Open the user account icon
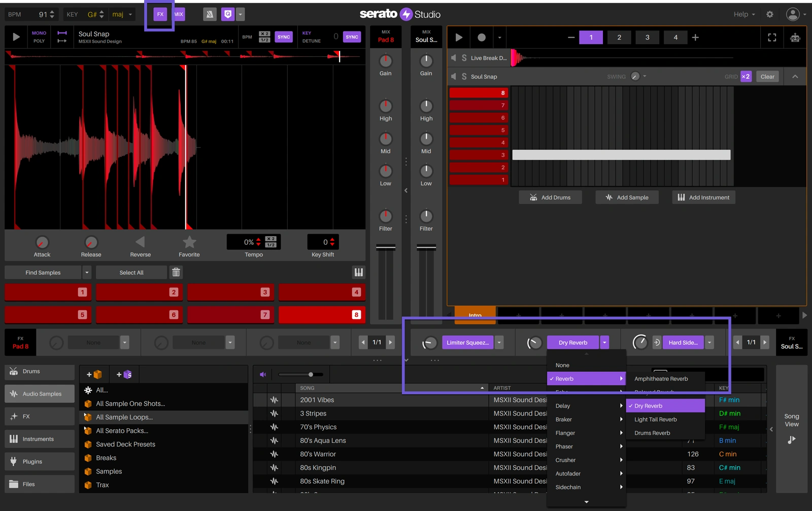The width and height of the screenshot is (812, 511). coord(793,14)
